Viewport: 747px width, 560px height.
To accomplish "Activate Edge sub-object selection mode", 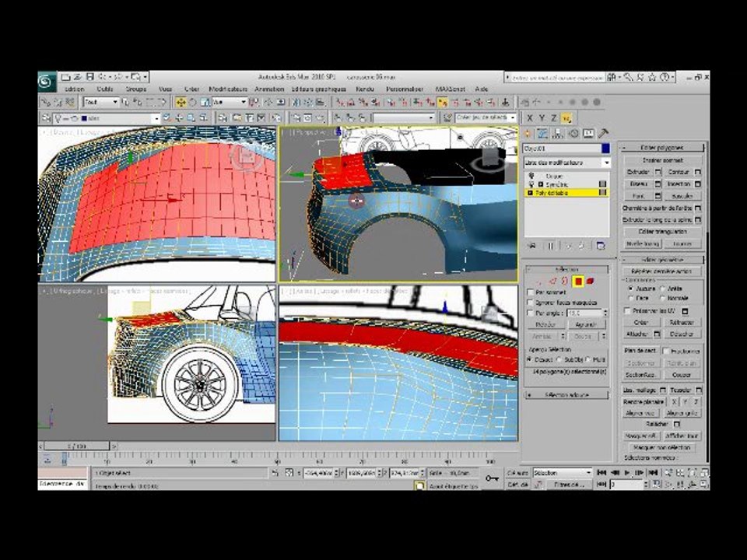I will coord(552,282).
